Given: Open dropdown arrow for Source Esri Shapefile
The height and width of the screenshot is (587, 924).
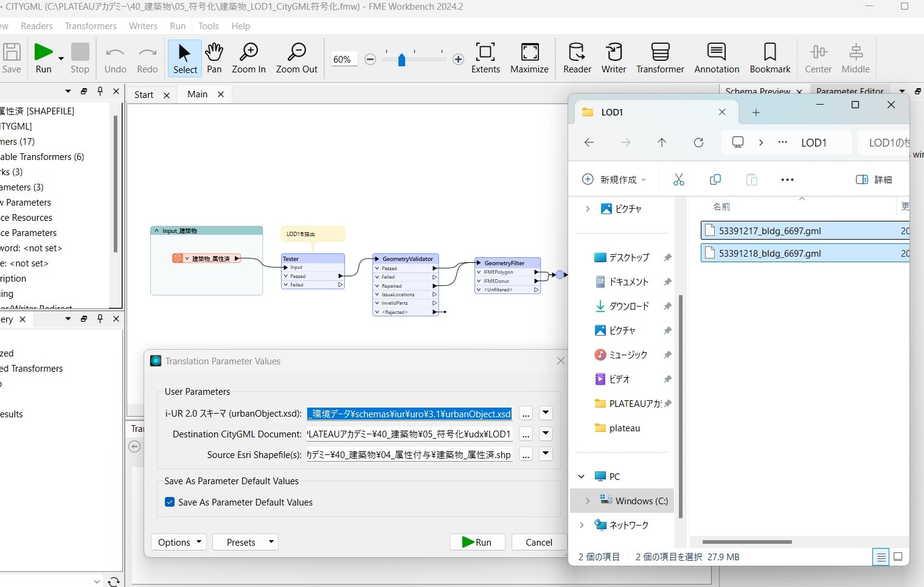Looking at the screenshot, I should (546, 454).
